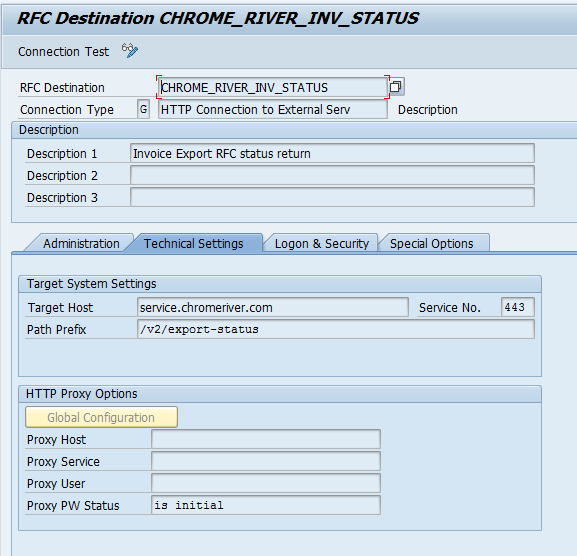The height and width of the screenshot is (556, 577).
Task: Click the Global Configuration button
Action: click(x=101, y=417)
